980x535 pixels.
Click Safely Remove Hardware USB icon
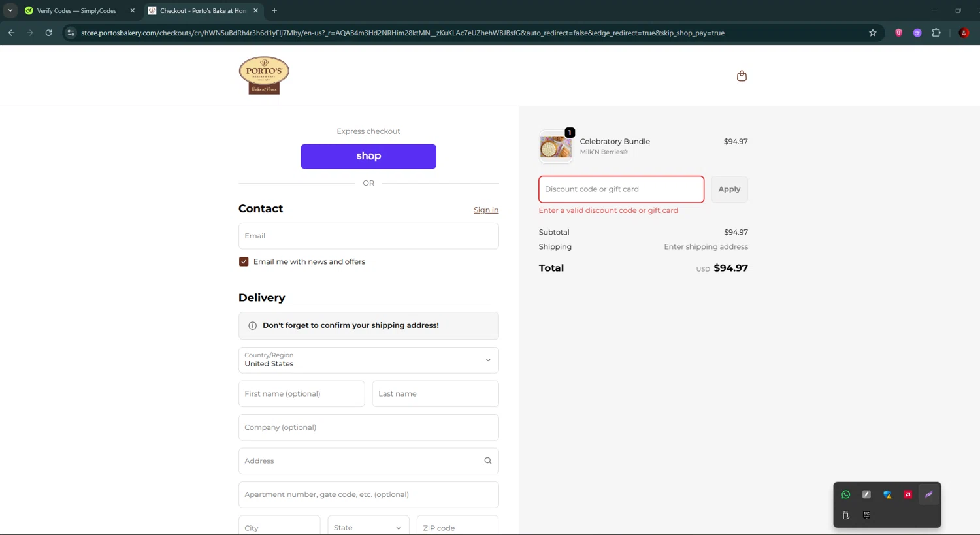pyautogui.click(x=846, y=515)
